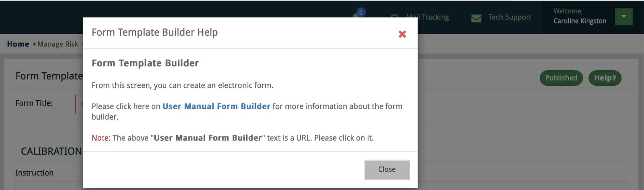This screenshot has width=644, height=190.
Task: Click the red Note text in dialog
Action: click(100, 138)
